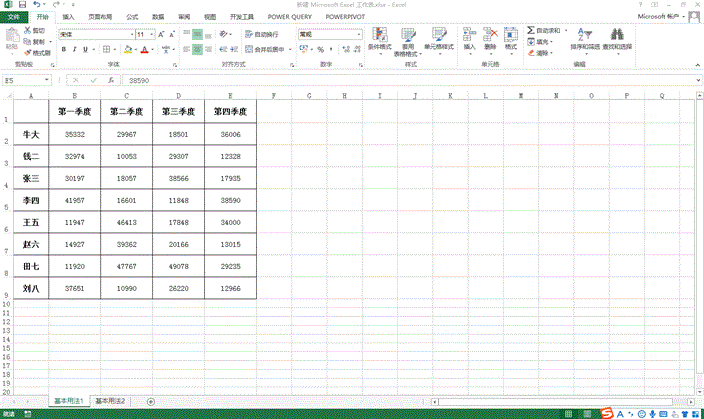Click the Microsoft account (帐户) button
The width and height of the screenshot is (704, 419).
(664, 17)
